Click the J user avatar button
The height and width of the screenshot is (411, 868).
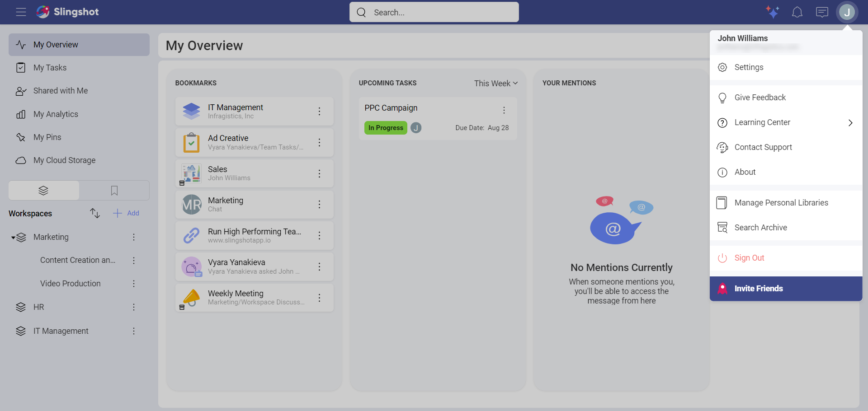[847, 12]
